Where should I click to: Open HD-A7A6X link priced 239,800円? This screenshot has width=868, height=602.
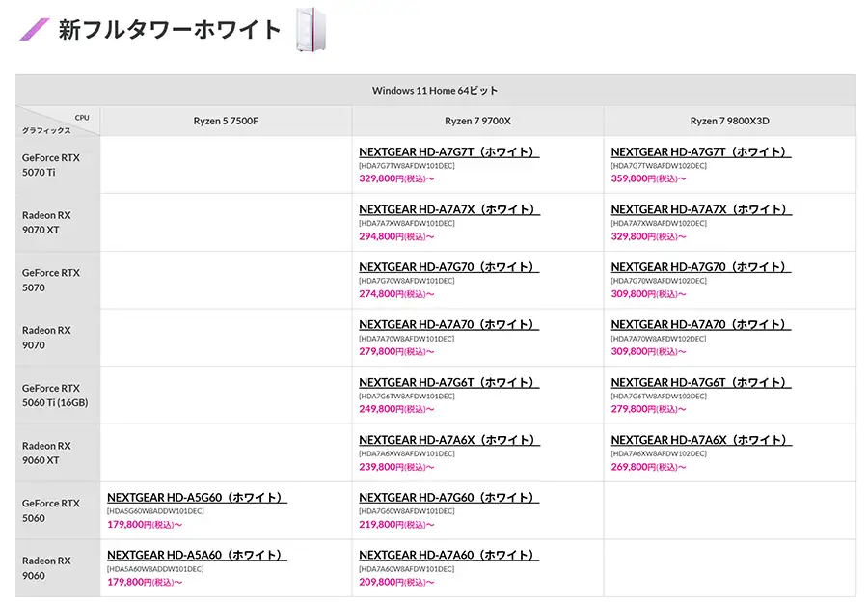coord(448,440)
